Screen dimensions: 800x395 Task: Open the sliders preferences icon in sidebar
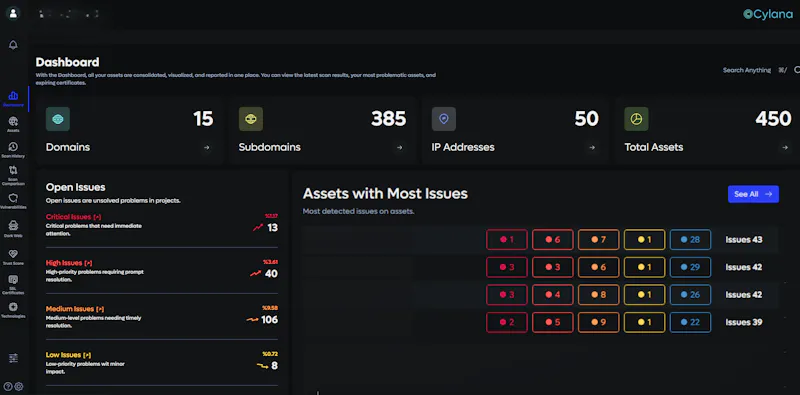pyautogui.click(x=13, y=358)
